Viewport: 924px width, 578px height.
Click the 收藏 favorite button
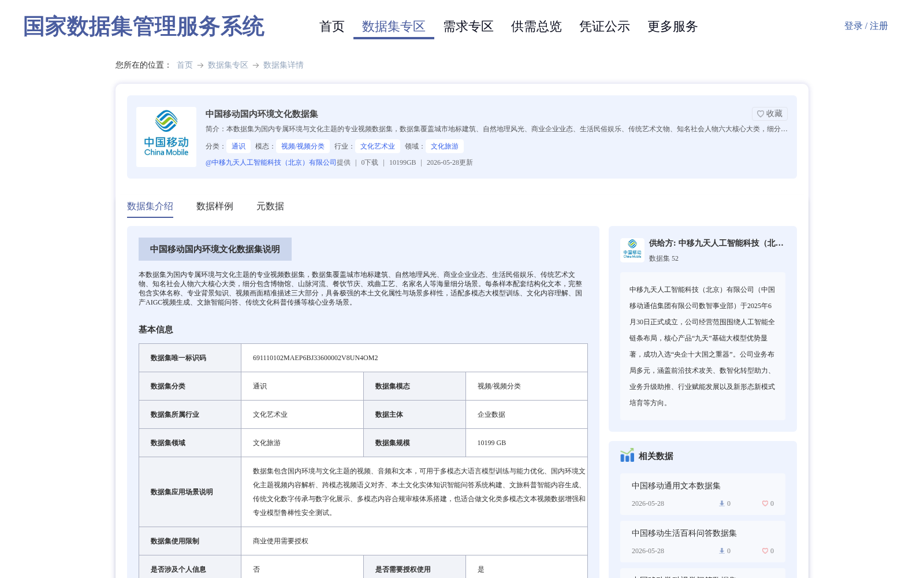click(770, 114)
